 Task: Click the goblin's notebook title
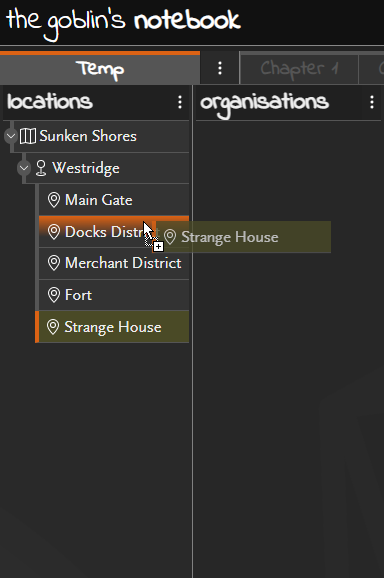point(124,23)
